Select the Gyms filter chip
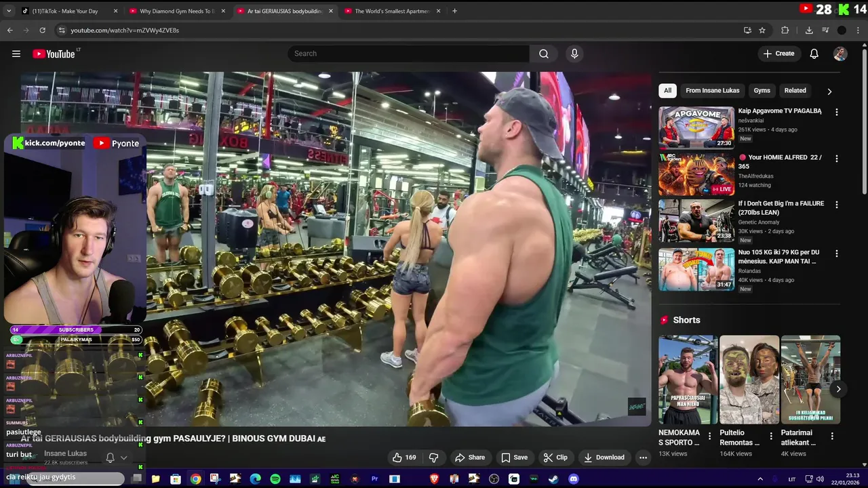The width and height of the screenshot is (868, 488). (x=762, y=90)
